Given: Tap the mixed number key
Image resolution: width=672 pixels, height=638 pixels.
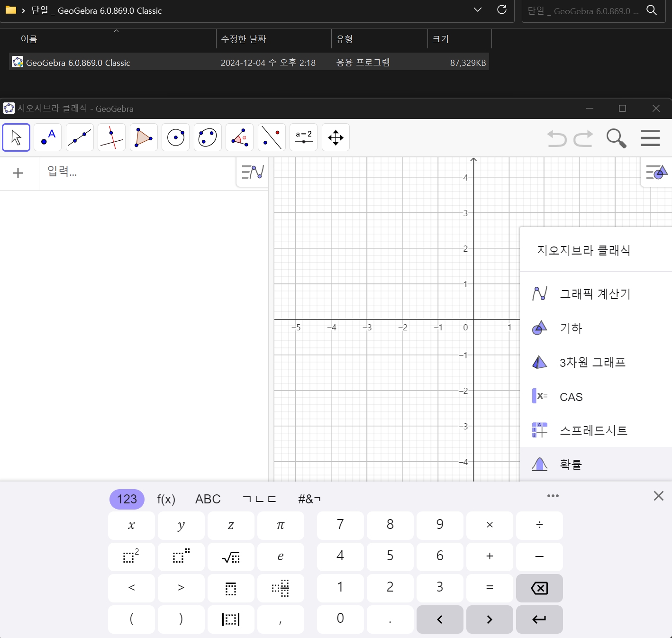Looking at the screenshot, I should point(281,588).
